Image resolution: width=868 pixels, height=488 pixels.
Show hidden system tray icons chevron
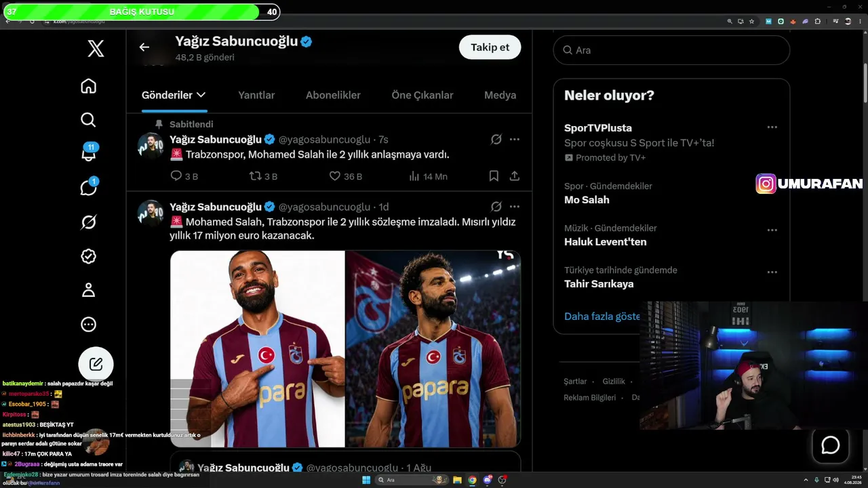(x=806, y=480)
